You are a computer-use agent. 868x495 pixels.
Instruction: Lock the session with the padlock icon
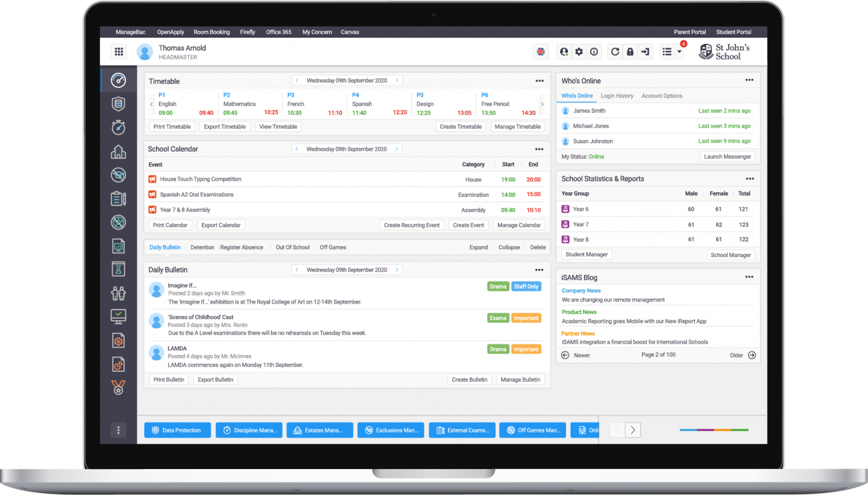click(x=630, y=52)
